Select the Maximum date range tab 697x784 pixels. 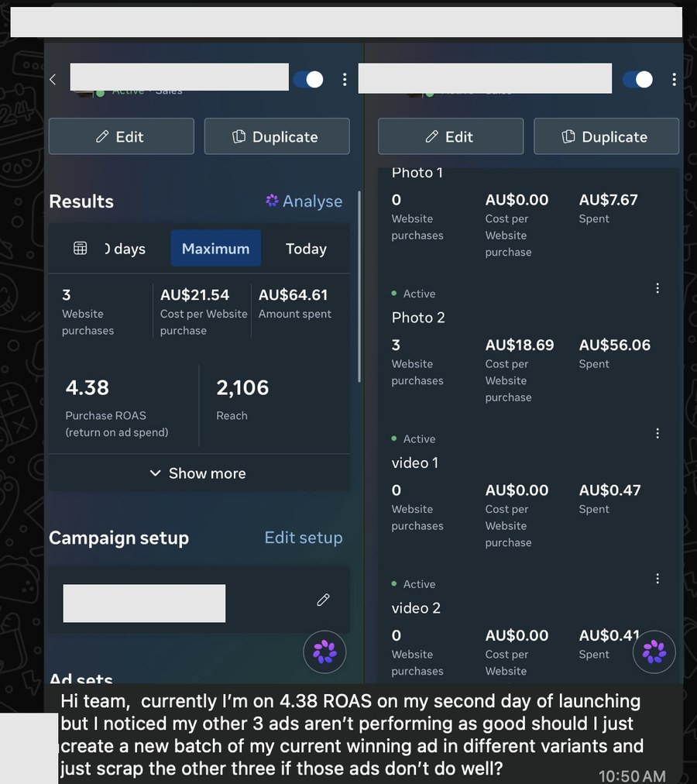pos(215,249)
